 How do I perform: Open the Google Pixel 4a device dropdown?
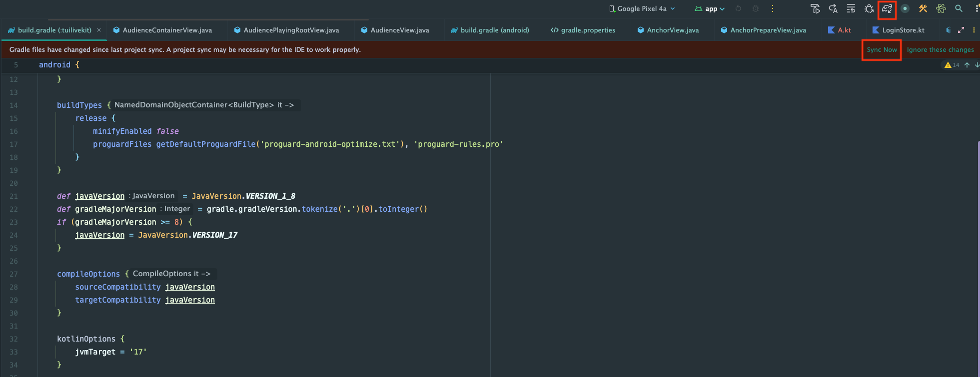(642, 8)
